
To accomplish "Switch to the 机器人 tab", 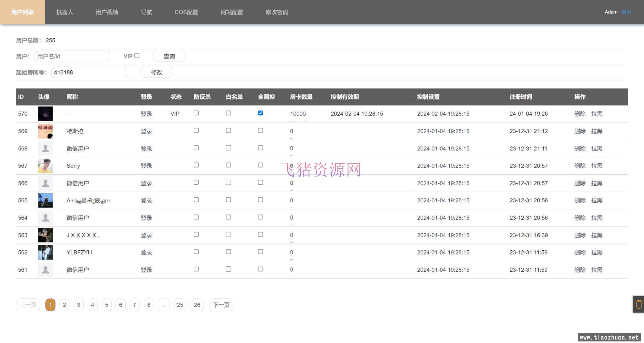I will coord(65,12).
